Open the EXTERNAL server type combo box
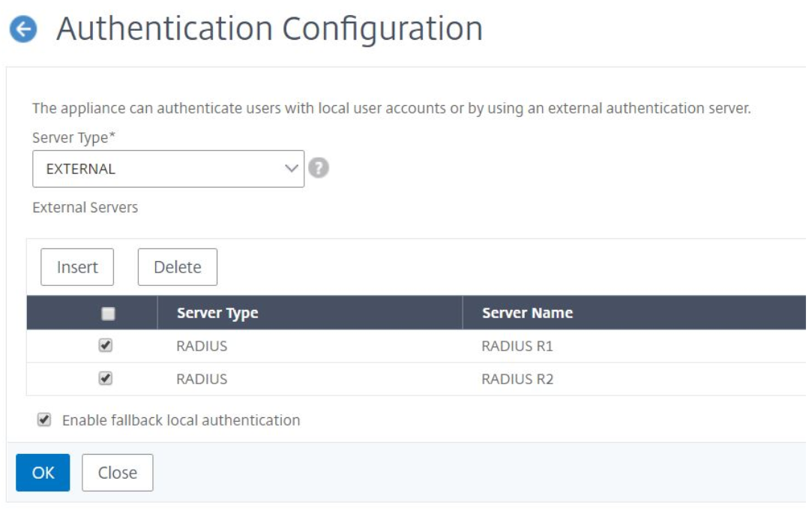This screenshot has width=812, height=511. tap(168, 169)
